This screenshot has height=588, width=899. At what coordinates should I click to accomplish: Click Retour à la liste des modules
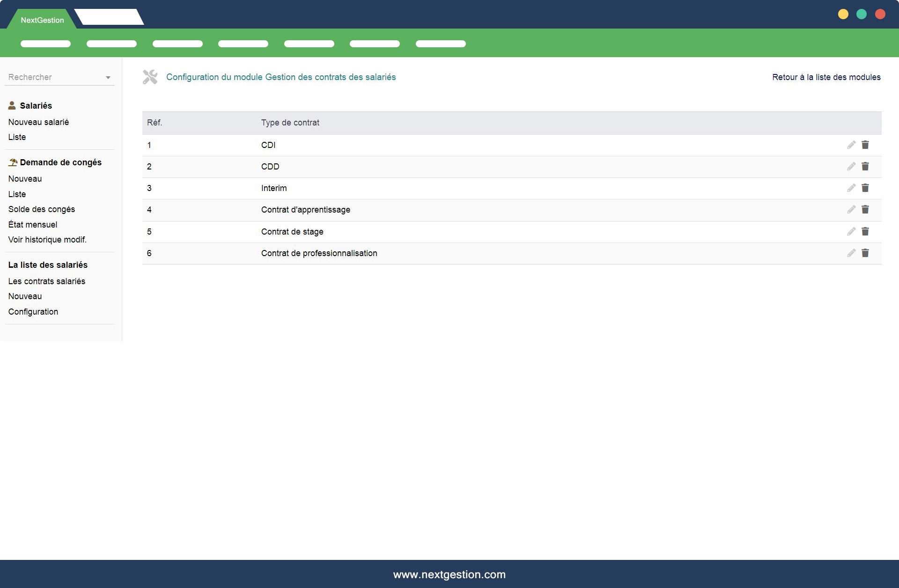pos(826,77)
